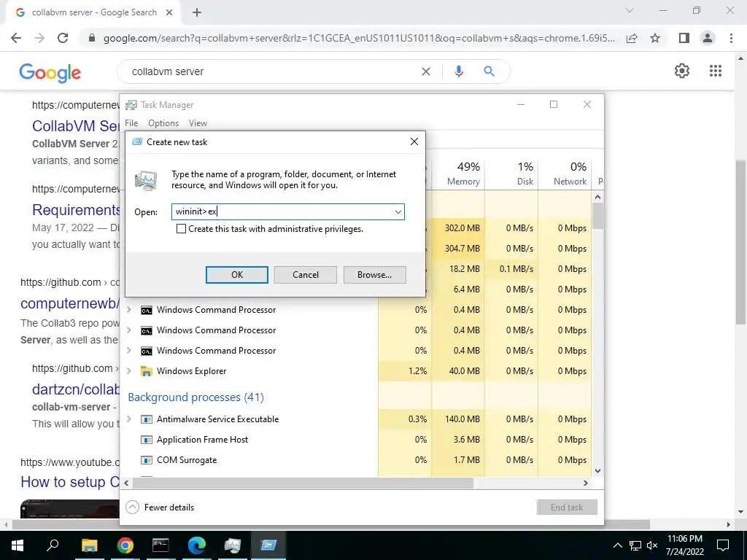
Task: Click the Chrome address bar URL
Action: coord(359,38)
